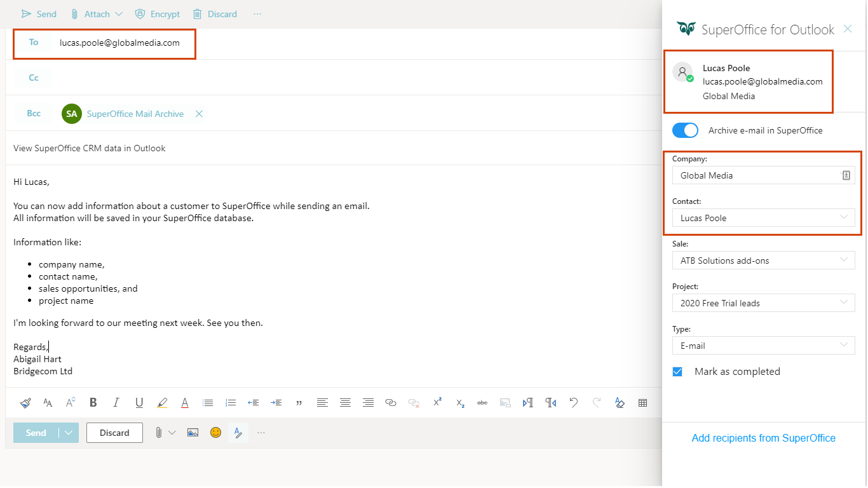Set left-to-right text direction
Viewport: 868px width, 488px height.
pyautogui.click(x=527, y=402)
